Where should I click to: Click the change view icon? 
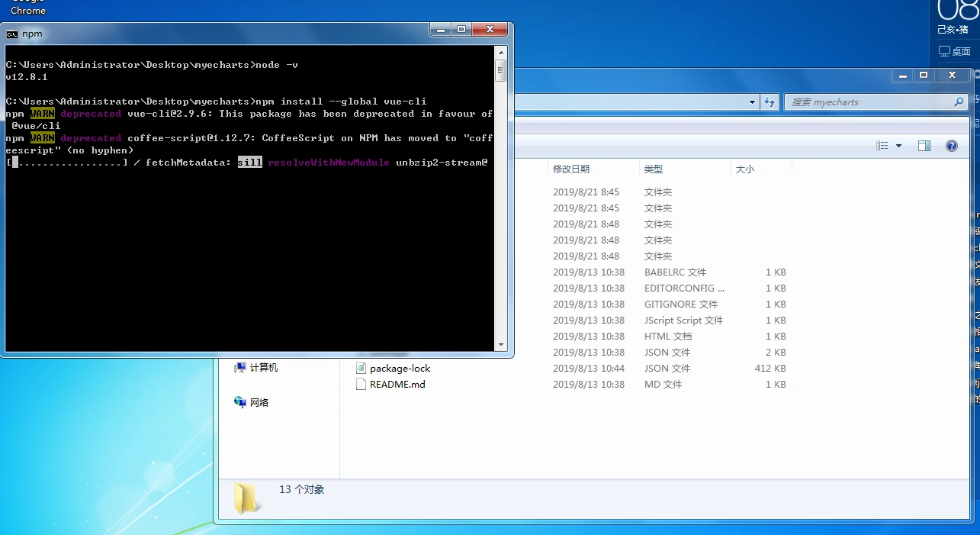[x=882, y=146]
